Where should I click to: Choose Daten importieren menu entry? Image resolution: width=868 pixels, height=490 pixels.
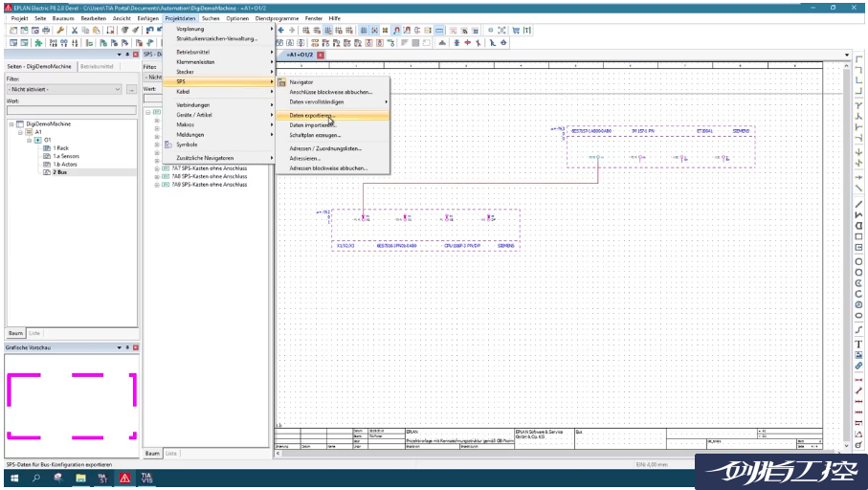(x=311, y=124)
